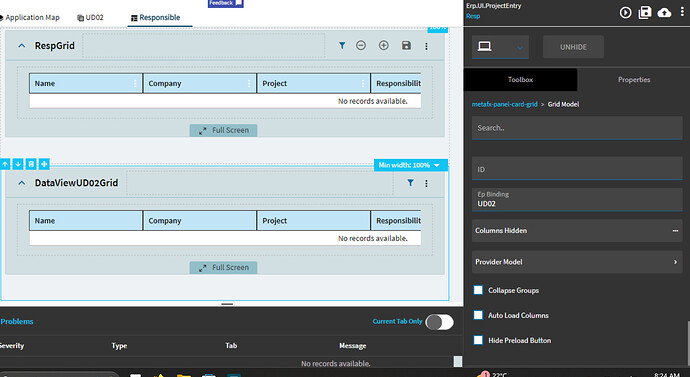Check the Auto Load Columns checkbox
The height and width of the screenshot is (377, 690).
click(x=478, y=315)
